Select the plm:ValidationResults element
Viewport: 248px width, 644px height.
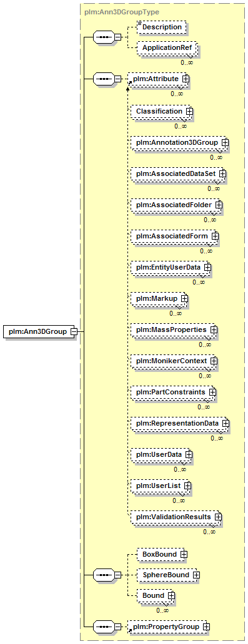pyautogui.click(x=176, y=517)
